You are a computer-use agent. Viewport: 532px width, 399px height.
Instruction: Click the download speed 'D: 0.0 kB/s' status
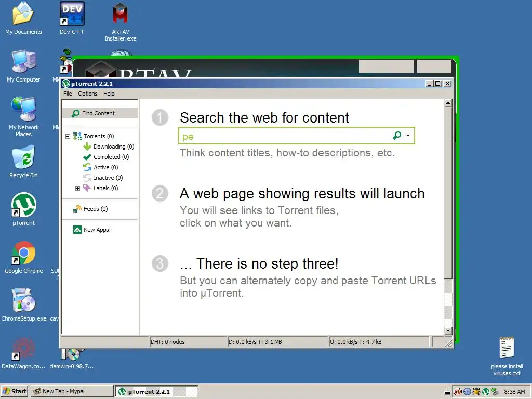255,342
